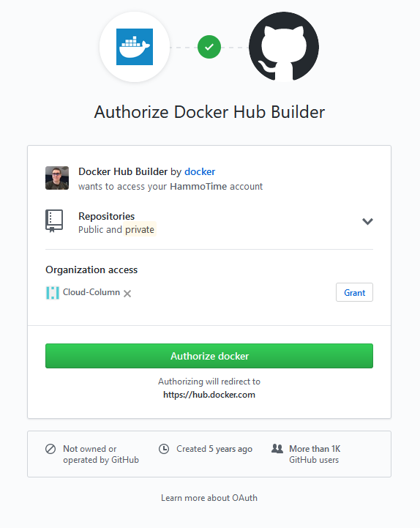Click the users icon beside More than 1K
Screen dimensions: 420x528
click(x=277, y=448)
